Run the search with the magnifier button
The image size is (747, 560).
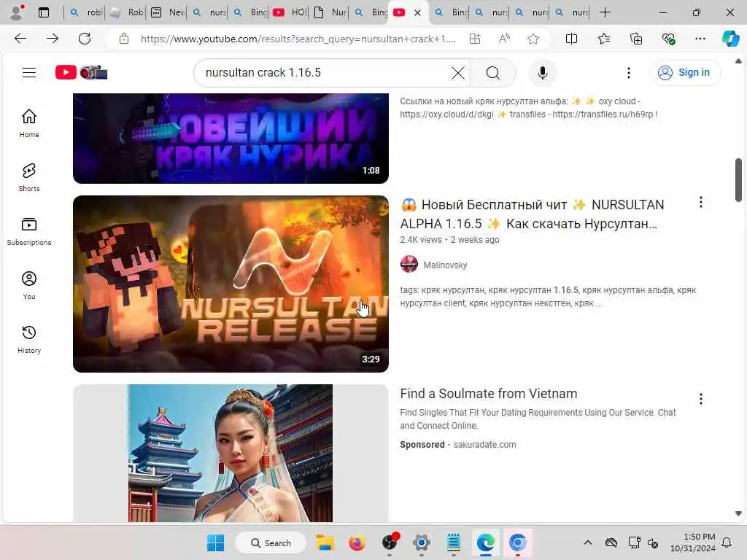492,73
